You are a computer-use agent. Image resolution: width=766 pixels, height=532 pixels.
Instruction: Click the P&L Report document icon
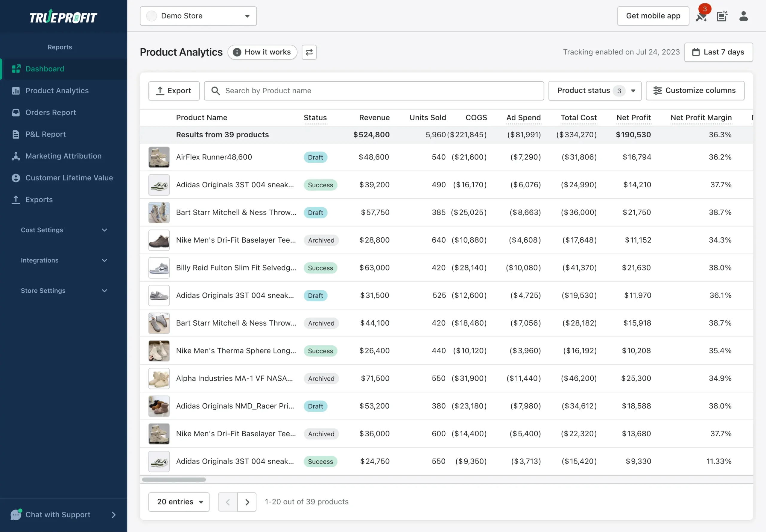[16, 134]
